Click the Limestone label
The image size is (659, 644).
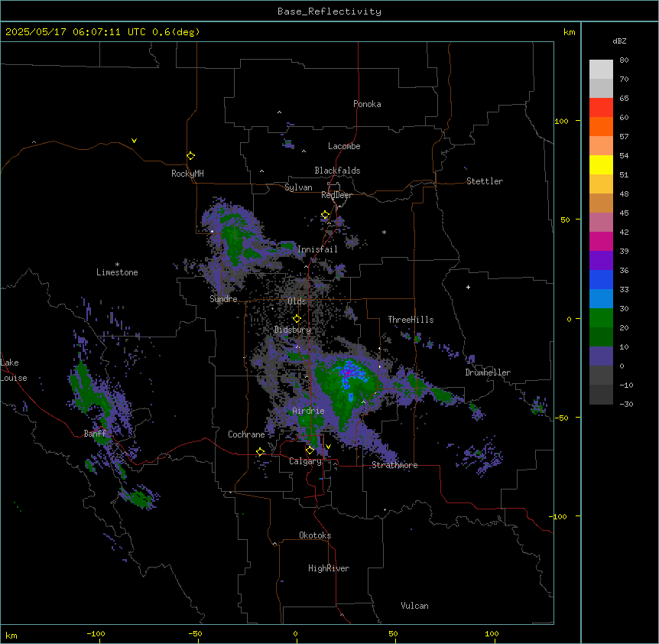117,272
